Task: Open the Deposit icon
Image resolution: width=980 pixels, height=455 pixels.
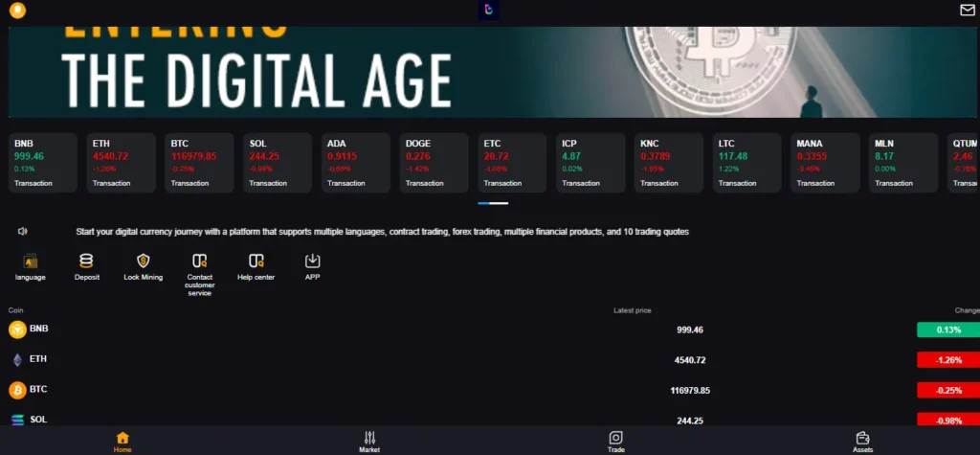Action: [86, 261]
